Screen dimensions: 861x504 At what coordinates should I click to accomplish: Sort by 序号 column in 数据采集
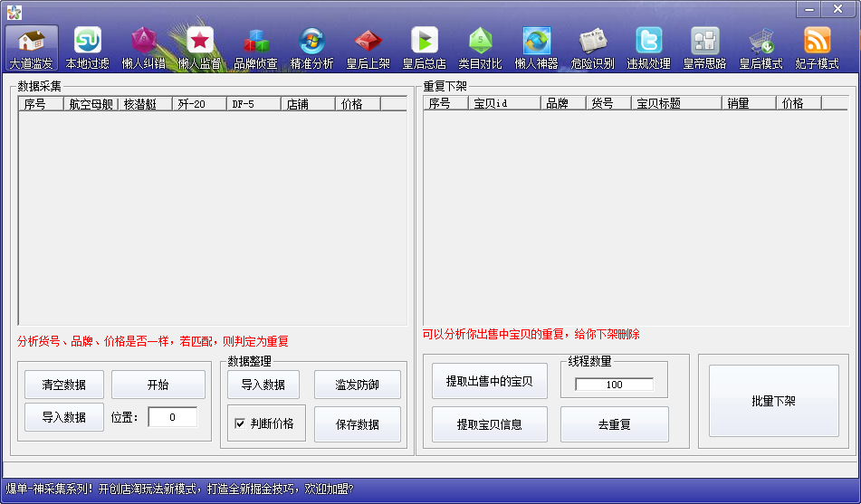(41, 104)
